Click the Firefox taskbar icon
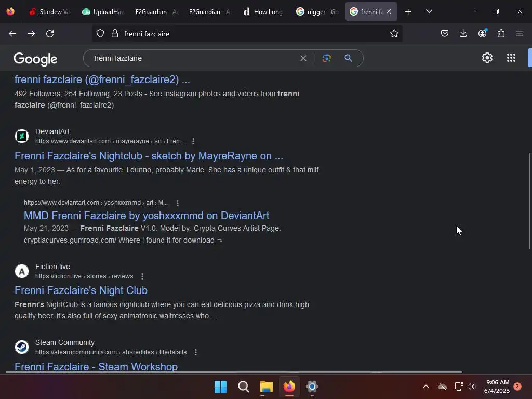The width and height of the screenshot is (532, 399). pos(289,387)
